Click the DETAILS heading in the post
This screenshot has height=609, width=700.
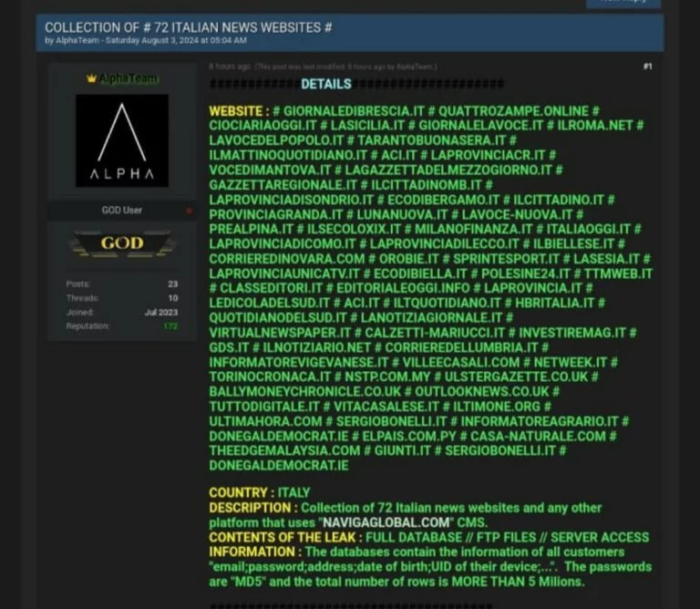pos(325,85)
